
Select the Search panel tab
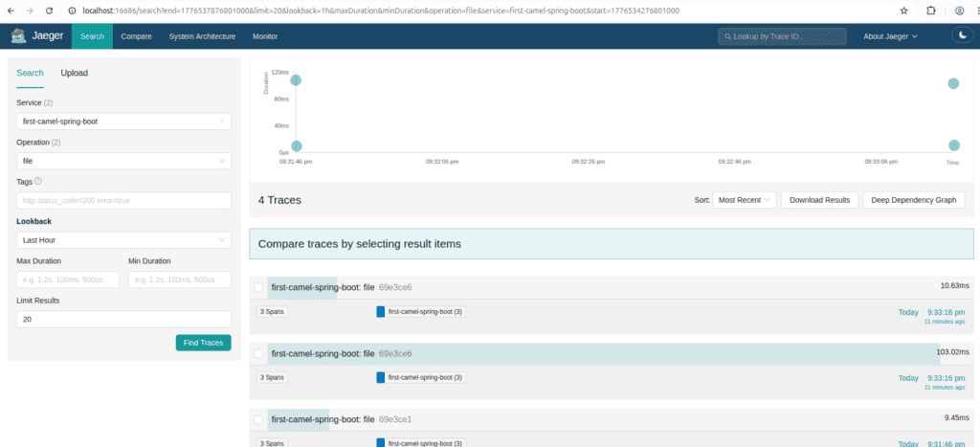(x=30, y=73)
